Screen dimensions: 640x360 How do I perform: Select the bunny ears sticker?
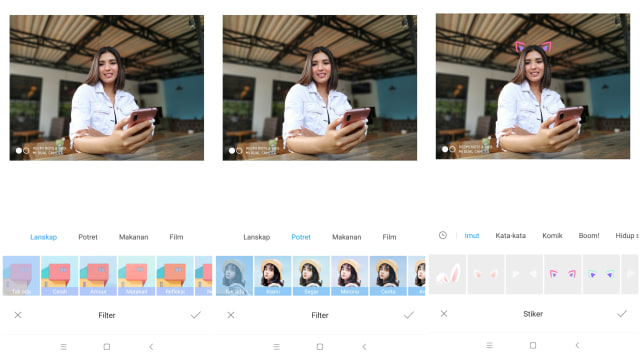447,274
